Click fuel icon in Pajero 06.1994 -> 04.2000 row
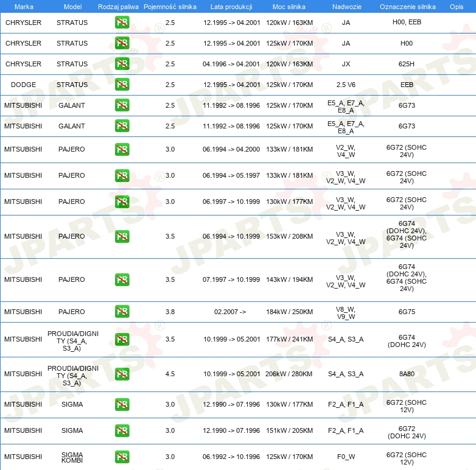 pyautogui.click(x=122, y=149)
